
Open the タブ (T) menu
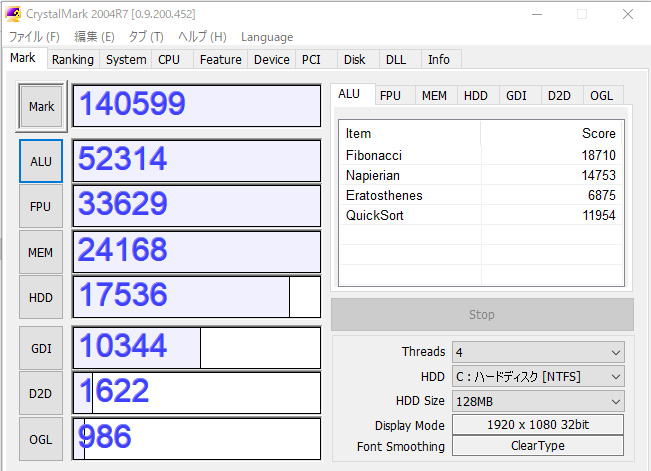click(146, 37)
